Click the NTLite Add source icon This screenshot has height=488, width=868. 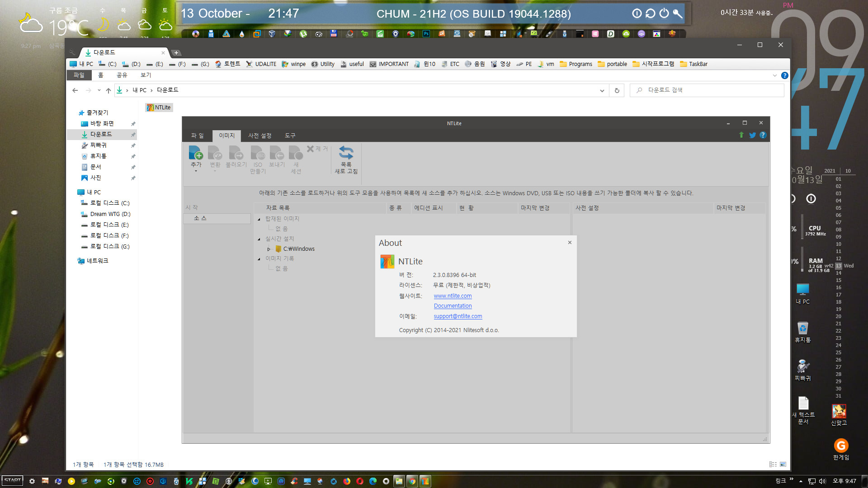tap(196, 153)
